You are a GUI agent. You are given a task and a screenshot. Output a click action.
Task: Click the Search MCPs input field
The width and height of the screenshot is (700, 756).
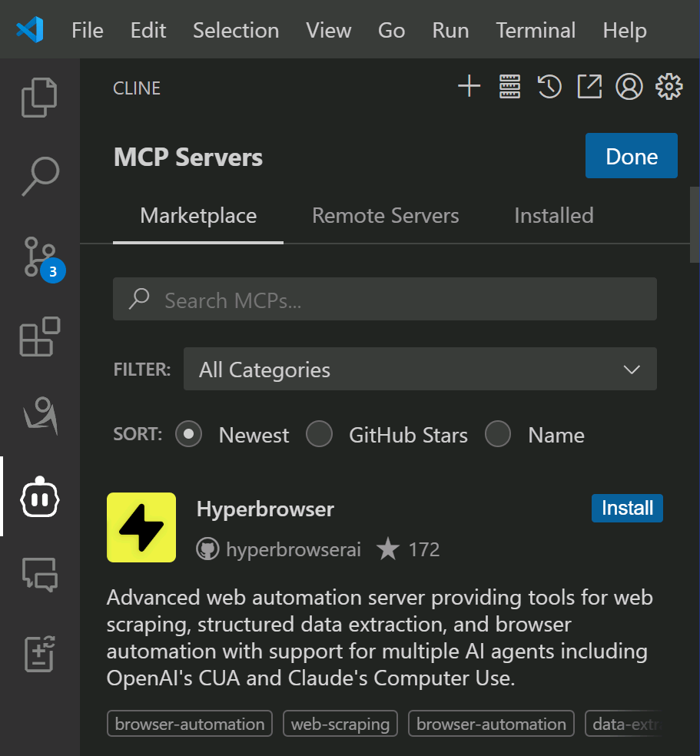(x=384, y=300)
